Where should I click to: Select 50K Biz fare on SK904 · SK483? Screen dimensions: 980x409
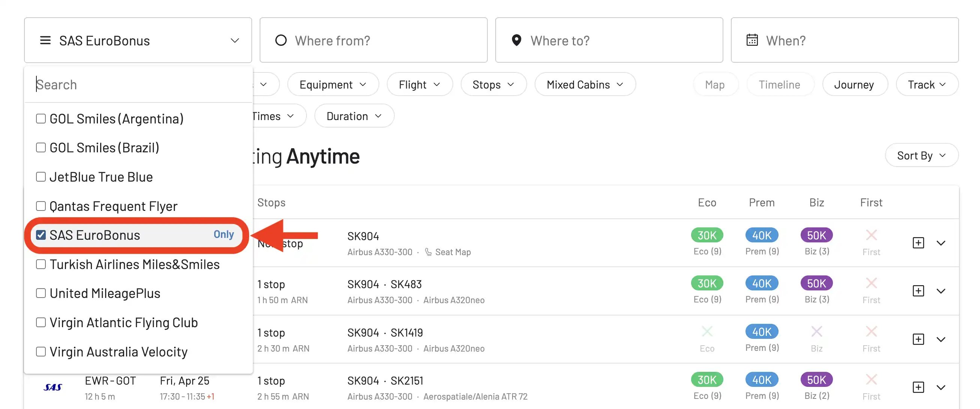[816, 283]
